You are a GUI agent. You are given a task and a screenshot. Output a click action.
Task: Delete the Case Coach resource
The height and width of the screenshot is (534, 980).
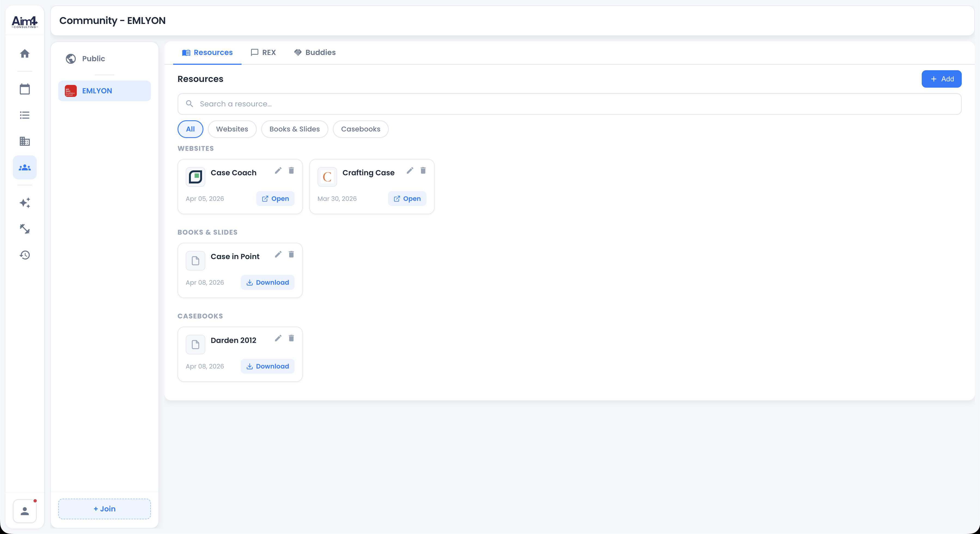[x=291, y=170]
